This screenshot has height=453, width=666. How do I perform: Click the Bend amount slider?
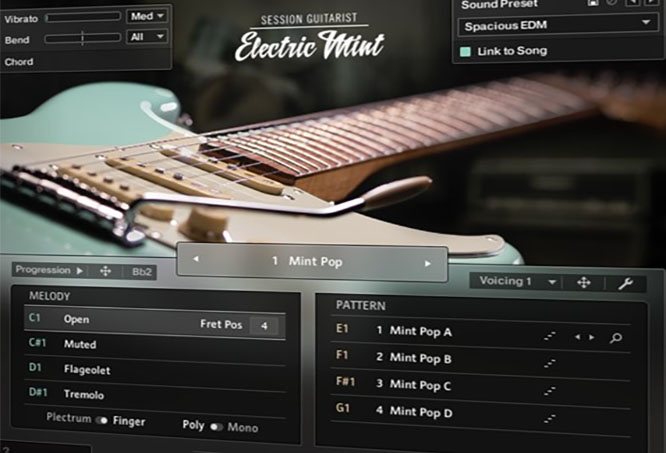tap(83, 38)
